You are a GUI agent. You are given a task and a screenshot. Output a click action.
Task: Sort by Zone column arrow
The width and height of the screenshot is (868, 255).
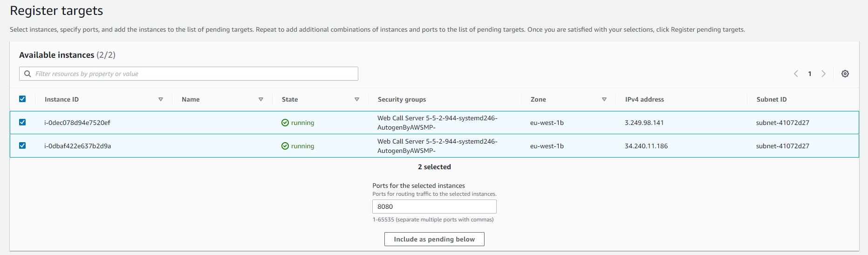(604, 99)
